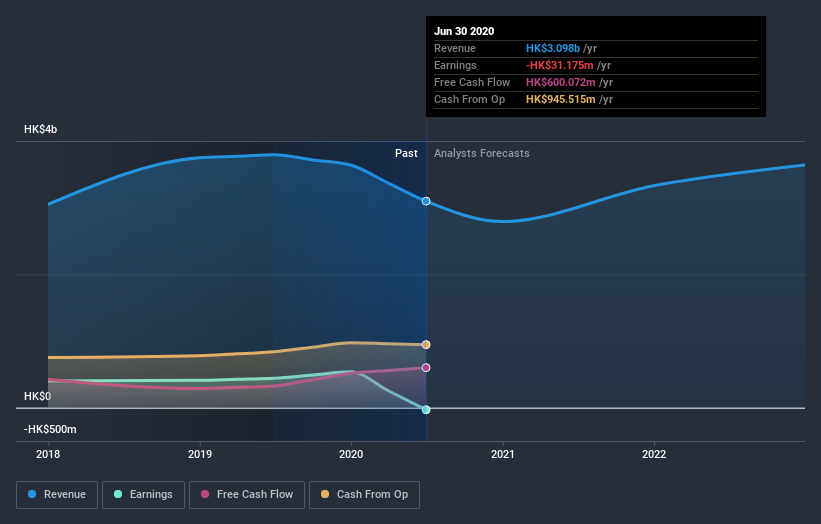Click the HK$600.072m free cash flow value
Viewport: 821px width, 524px height.
pyautogui.click(x=561, y=82)
